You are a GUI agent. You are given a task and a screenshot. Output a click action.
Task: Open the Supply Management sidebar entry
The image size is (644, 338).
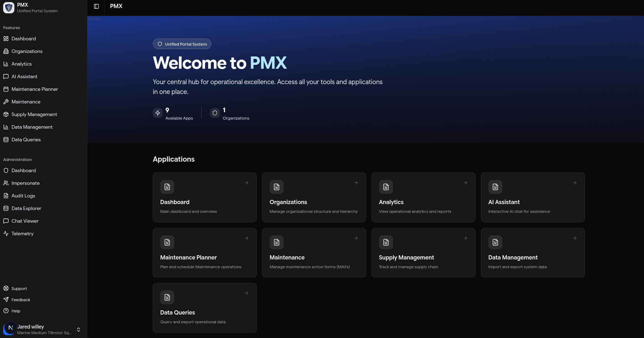(34, 114)
